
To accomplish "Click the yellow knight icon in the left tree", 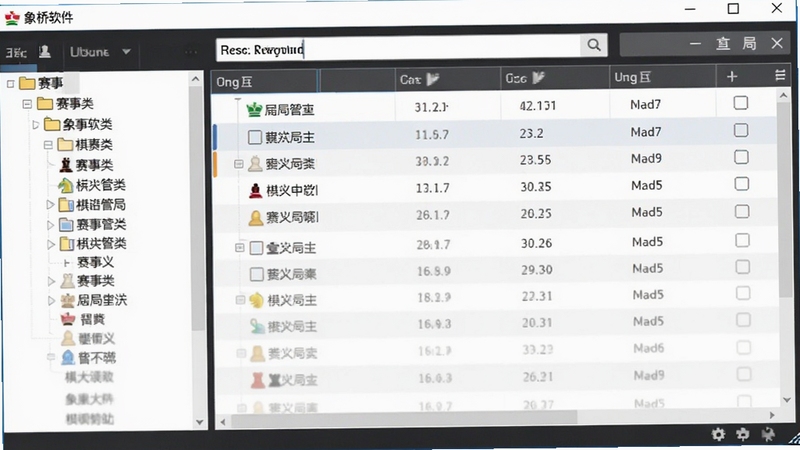I will coord(65,185).
